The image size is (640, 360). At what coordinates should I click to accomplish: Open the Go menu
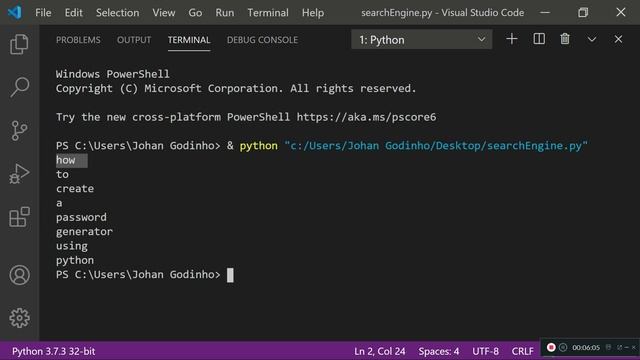click(x=195, y=13)
